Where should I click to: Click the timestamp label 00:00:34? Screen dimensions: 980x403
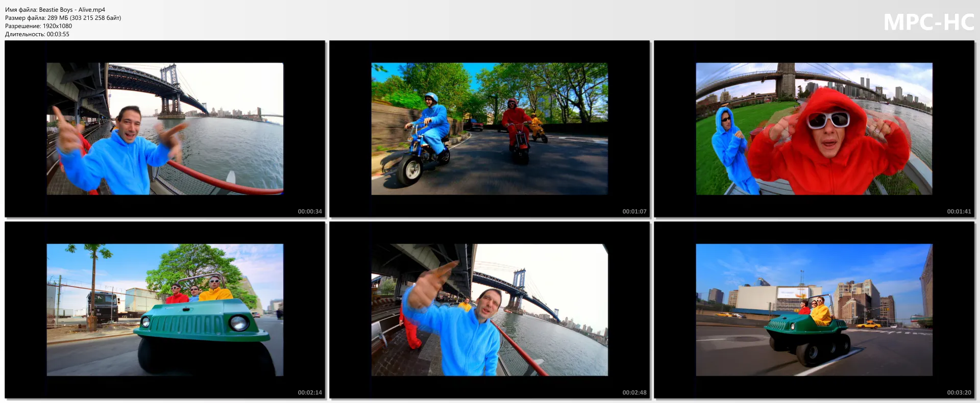pyautogui.click(x=310, y=211)
